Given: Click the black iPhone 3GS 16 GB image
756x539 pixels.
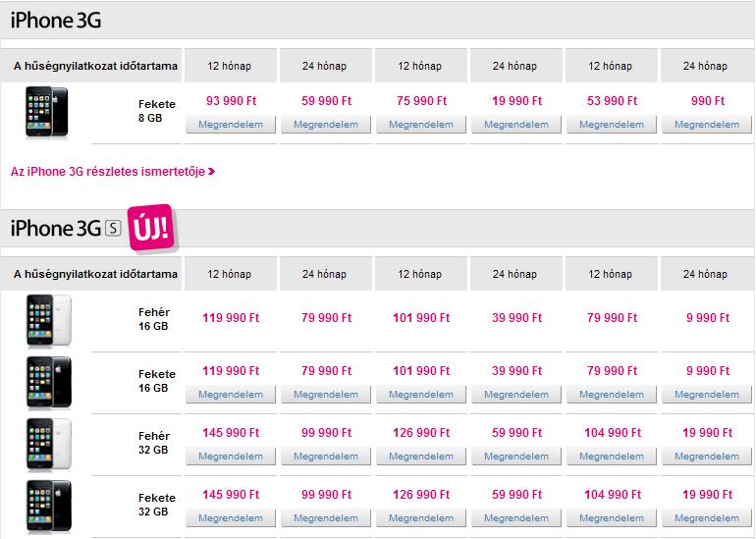Looking at the screenshot, I should point(49,382).
